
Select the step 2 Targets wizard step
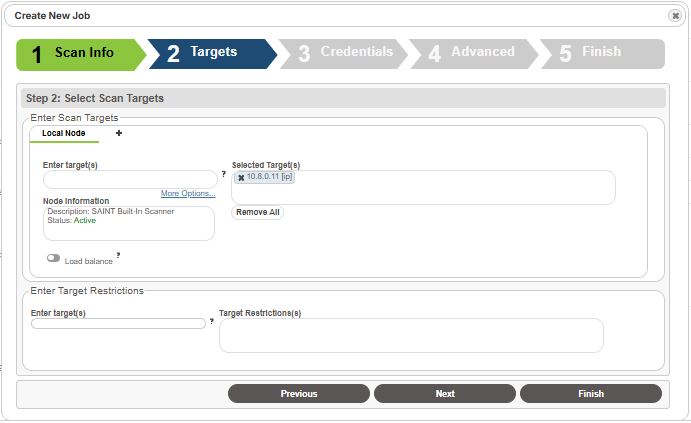(x=212, y=54)
